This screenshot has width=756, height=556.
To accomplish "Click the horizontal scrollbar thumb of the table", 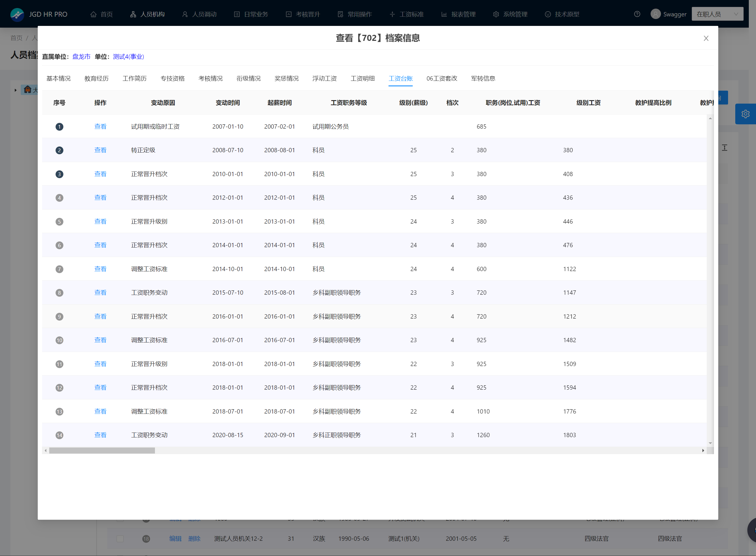I will [x=102, y=451].
